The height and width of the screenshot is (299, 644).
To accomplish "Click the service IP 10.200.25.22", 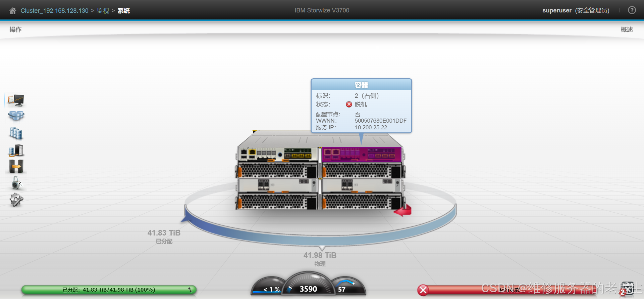I will 371,127.
